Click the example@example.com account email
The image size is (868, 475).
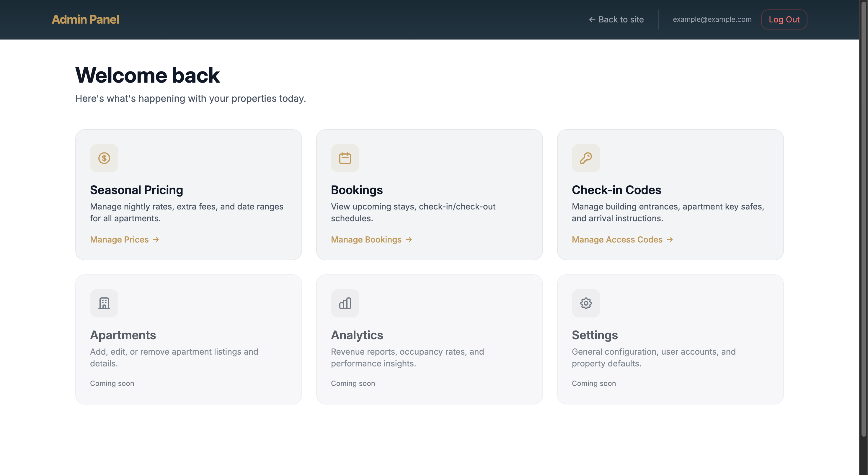(712, 19)
